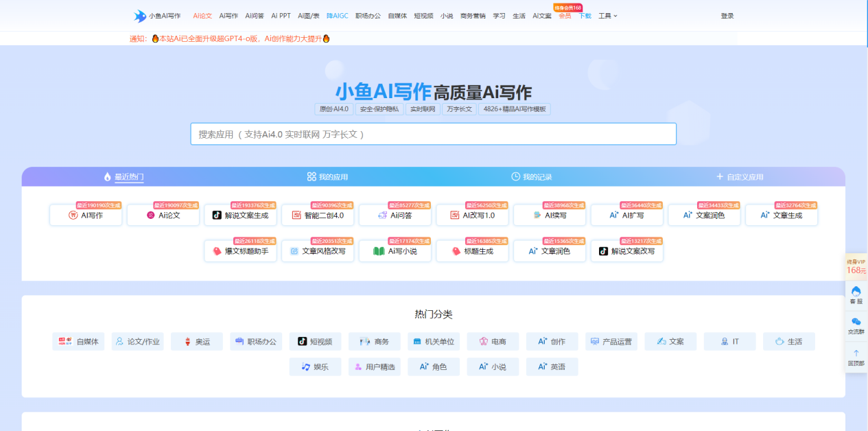Switch to the 我的记录 tab

click(x=532, y=177)
